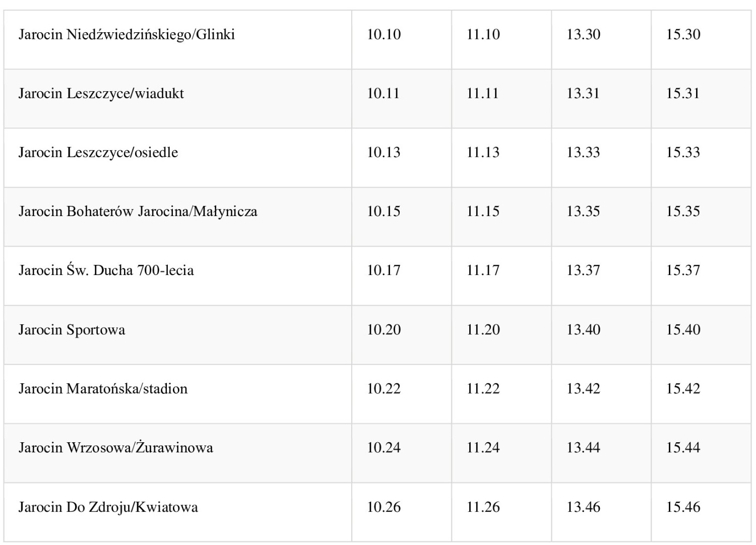Image resolution: width=756 pixels, height=545 pixels.
Task: Click the Jarocin Sportowa stop name
Action: pos(72,330)
